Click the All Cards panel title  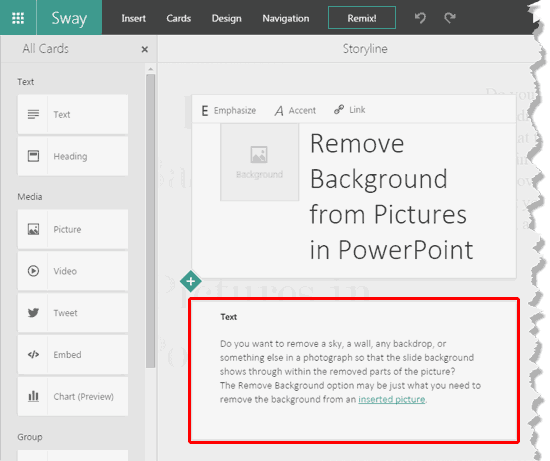(x=46, y=49)
